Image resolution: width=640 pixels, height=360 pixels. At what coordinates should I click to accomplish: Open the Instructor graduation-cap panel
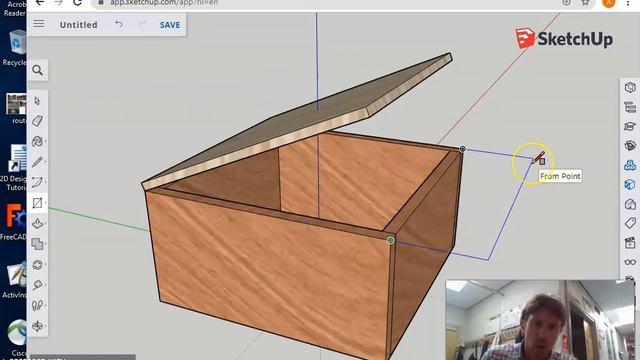coord(630,127)
